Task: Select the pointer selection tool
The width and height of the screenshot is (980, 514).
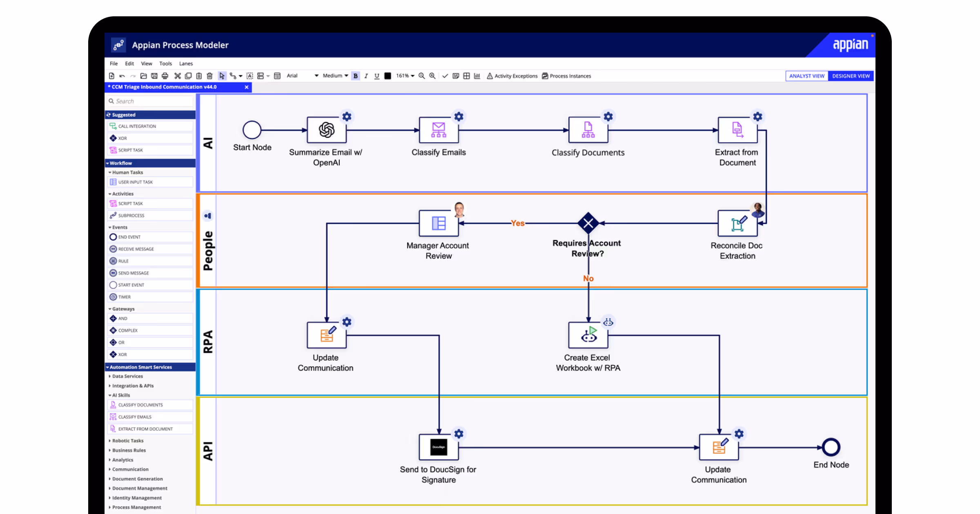Action: (222, 76)
